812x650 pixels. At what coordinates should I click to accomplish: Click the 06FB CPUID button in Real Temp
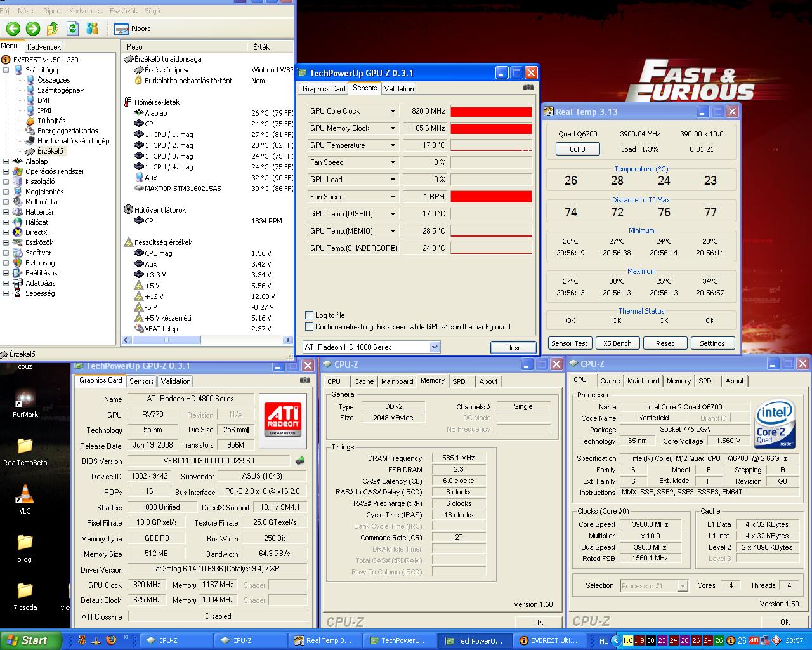pyautogui.click(x=577, y=149)
